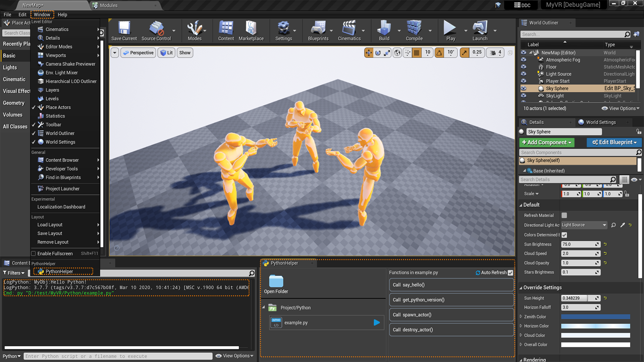Viewport: 644px width, 362px height.
Task: Click the Python script command input field
Action: [x=118, y=356]
